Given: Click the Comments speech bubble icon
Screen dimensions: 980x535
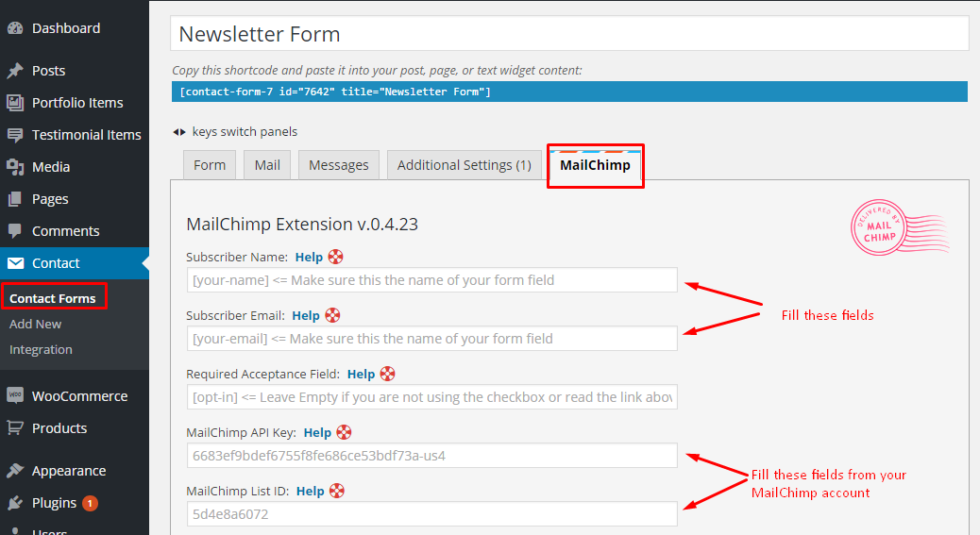Looking at the screenshot, I should pyautogui.click(x=15, y=231).
